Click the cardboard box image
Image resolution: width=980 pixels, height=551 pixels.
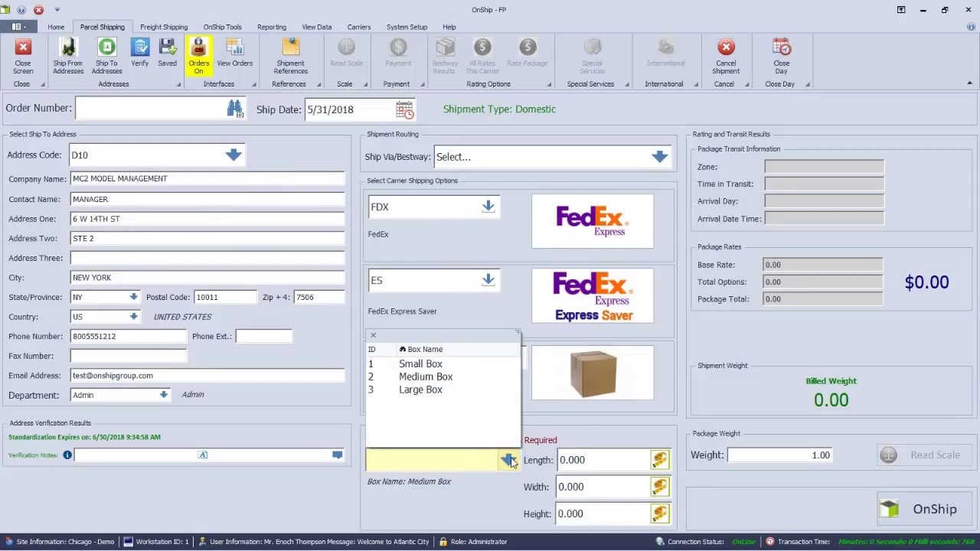593,373
